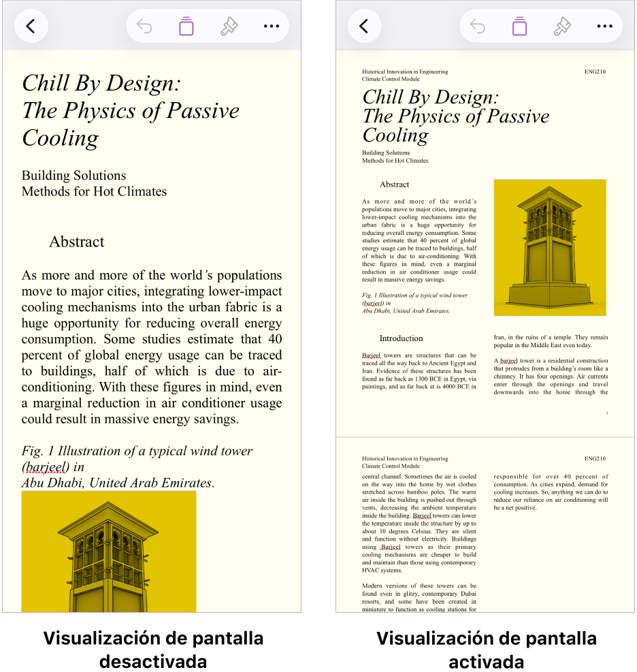
Task: Open the More options menu on the left
Action: click(272, 25)
